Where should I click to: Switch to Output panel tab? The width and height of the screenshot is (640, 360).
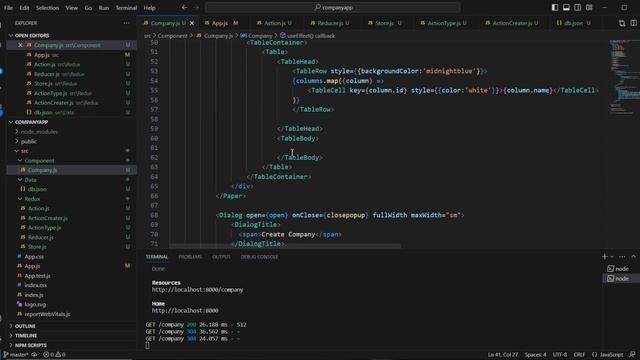(x=221, y=257)
